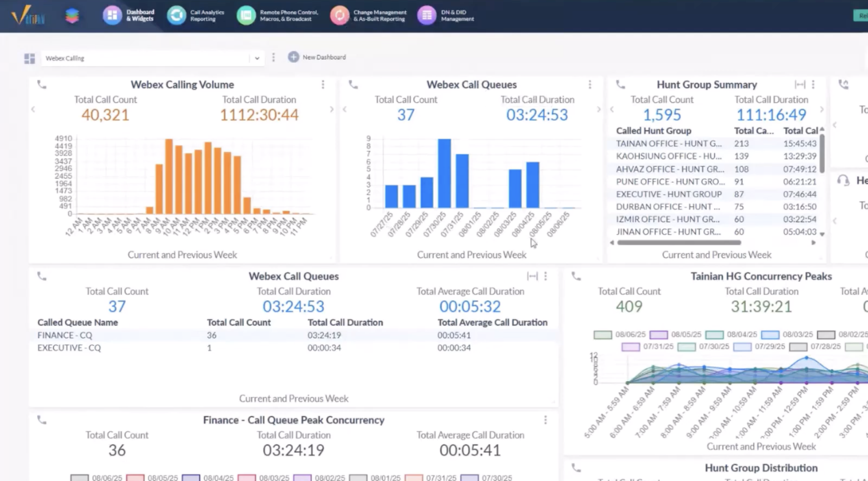This screenshot has height=481, width=868.
Task: Click the dashboard grid icon beside Webex Calling
Action: point(29,59)
